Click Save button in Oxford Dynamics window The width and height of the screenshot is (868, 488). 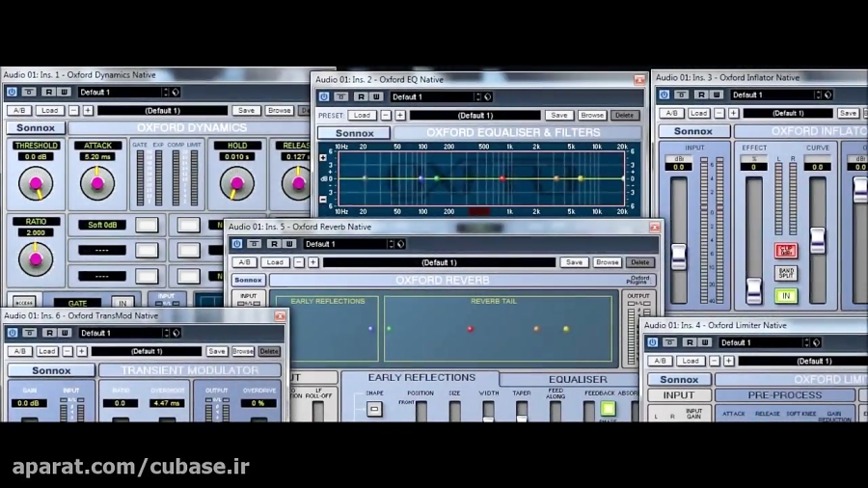(246, 111)
